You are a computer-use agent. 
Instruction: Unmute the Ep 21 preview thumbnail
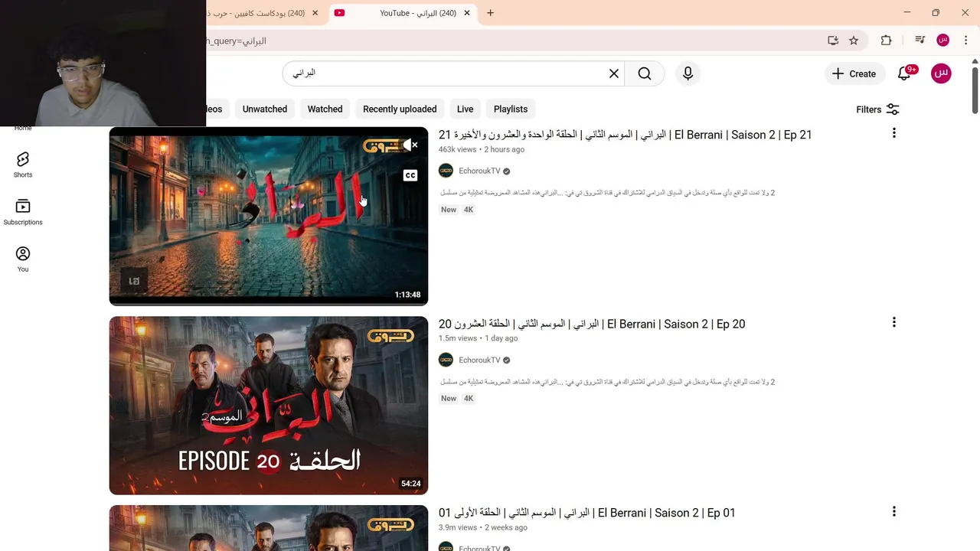[x=410, y=145]
